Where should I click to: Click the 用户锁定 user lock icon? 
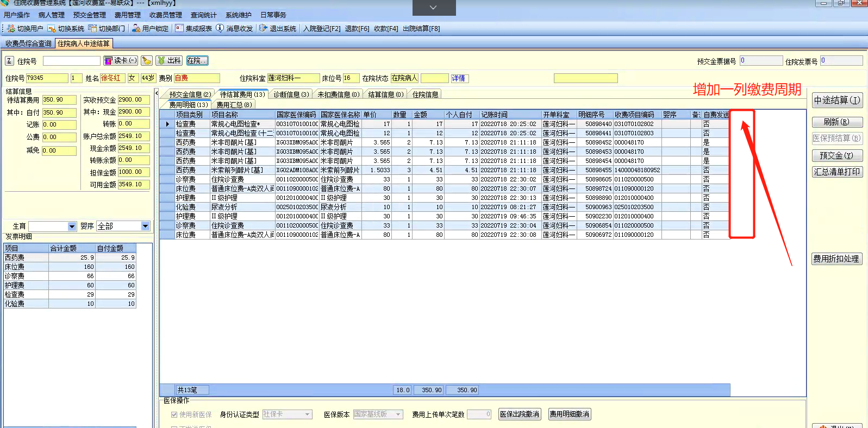coord(136,28)
